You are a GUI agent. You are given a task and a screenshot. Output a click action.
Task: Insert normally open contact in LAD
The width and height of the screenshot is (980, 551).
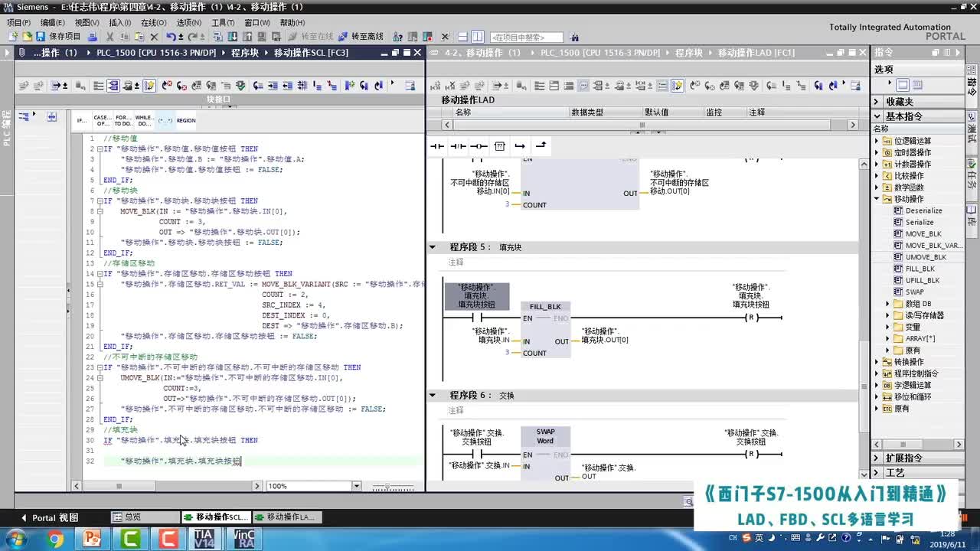pyautogui.click(x=436, y=145)
